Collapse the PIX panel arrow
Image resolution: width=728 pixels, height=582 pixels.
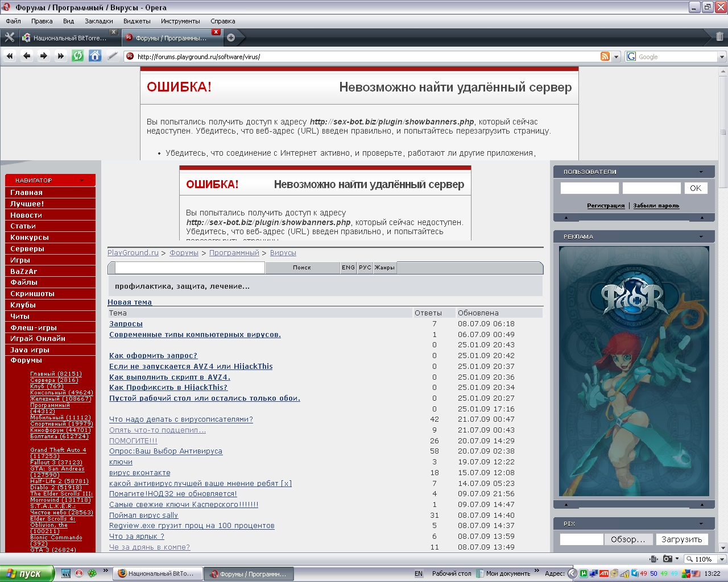701,523
